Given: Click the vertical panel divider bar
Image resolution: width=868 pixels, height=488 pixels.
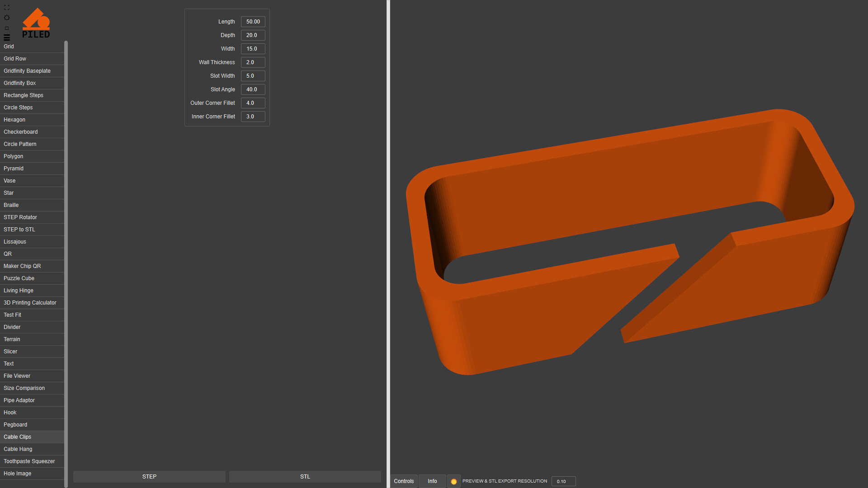Looking at the screenshot, I should pos(388,244).
